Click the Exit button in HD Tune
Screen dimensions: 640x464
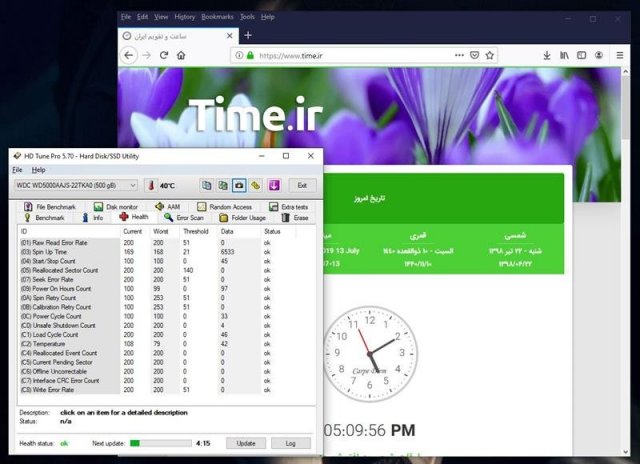click(x=302, y=185)
